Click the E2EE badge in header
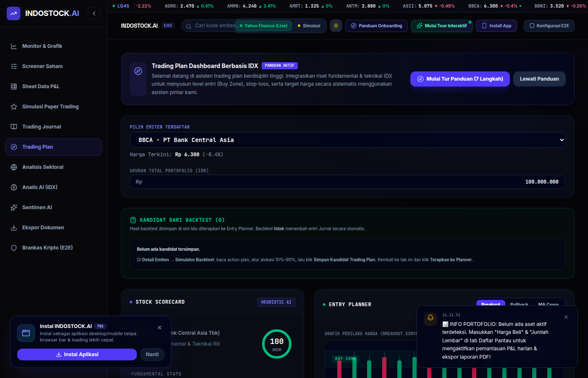Image resolution: width=588 pixels, height=378 pixels. [x=168, y=26]
